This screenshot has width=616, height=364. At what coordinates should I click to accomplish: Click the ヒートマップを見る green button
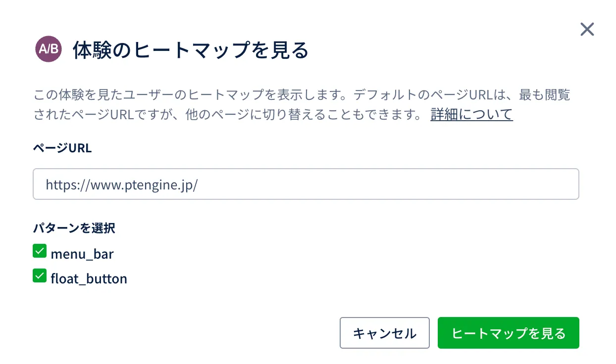click(x=508, y=333)
